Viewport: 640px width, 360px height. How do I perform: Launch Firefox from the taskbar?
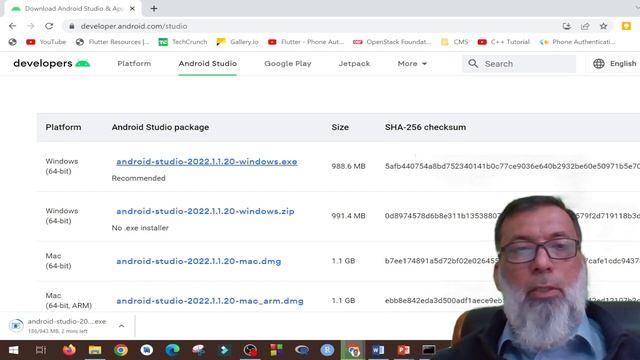[69, 350]
